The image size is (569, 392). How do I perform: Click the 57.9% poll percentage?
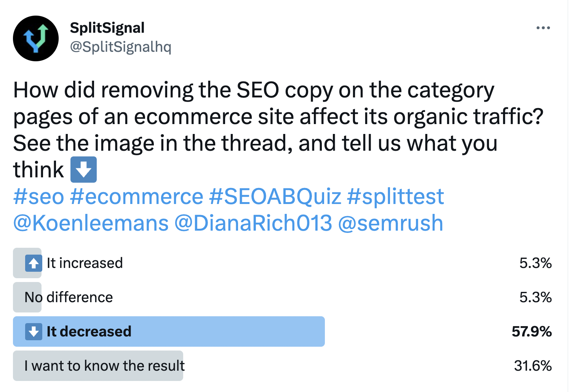(x=532, y=331)
